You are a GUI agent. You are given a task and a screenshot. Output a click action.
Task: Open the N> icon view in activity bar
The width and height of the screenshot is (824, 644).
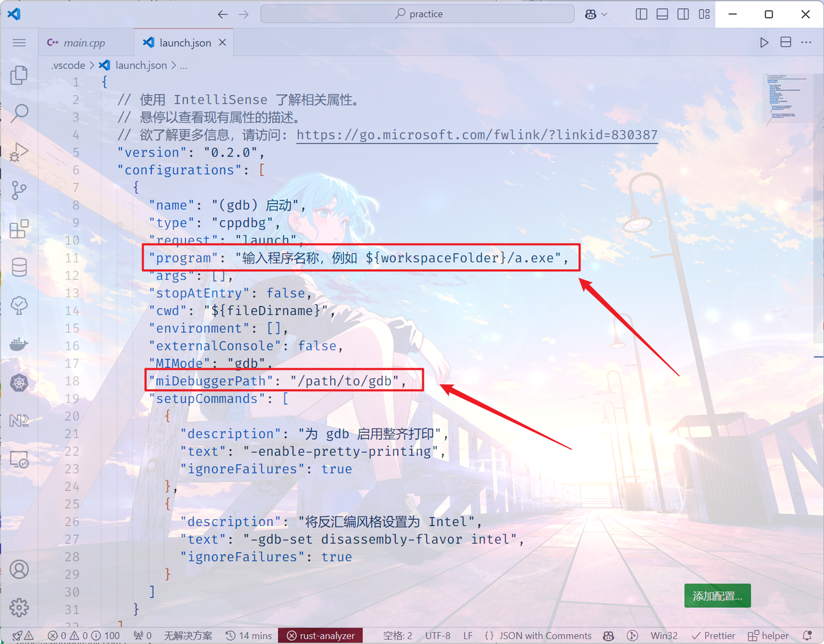pos(19,421)
